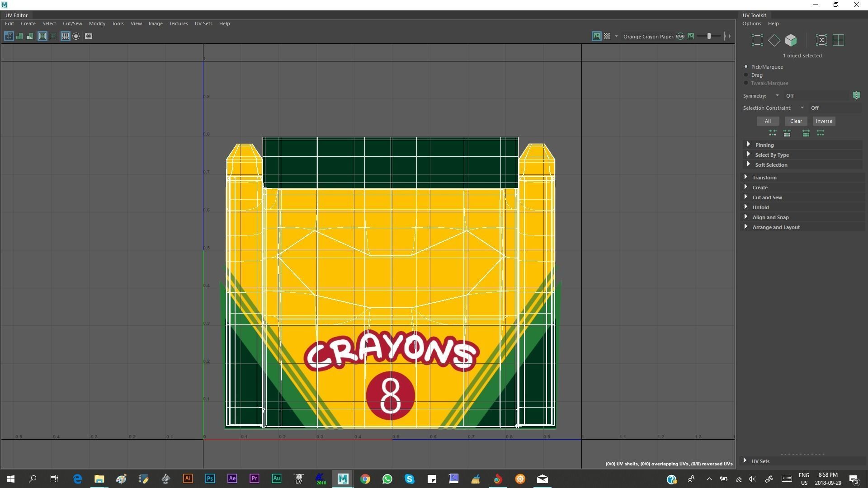Toggle texture borders display icon
The image size is (868, 488).
tap(42, 36)
